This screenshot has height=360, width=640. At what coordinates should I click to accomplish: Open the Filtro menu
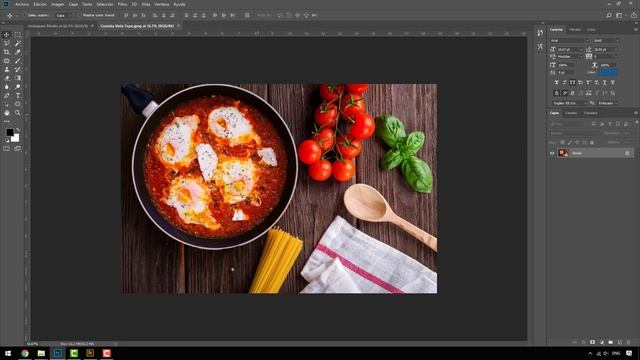pyautogui.click(x=122, y=4)
